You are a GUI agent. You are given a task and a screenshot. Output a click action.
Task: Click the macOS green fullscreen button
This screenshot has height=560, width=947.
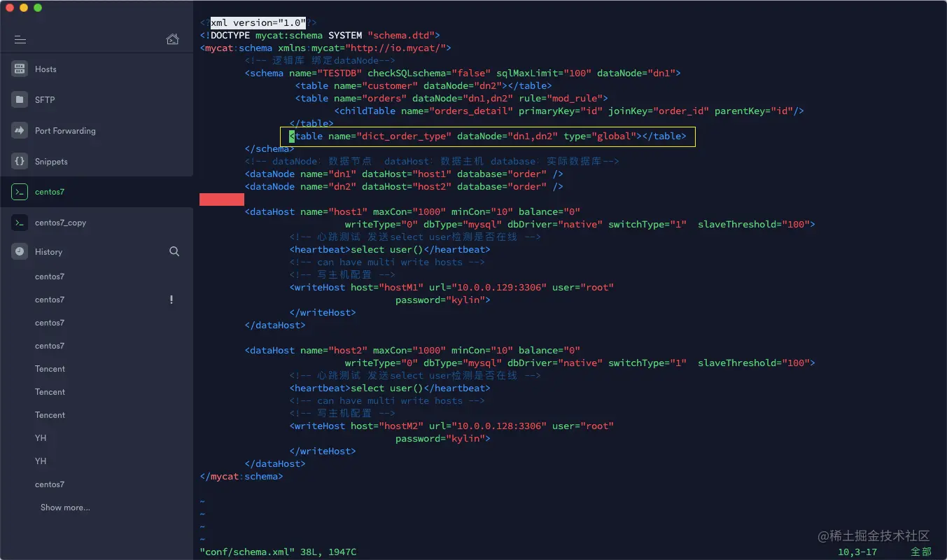tap(38, 8)
